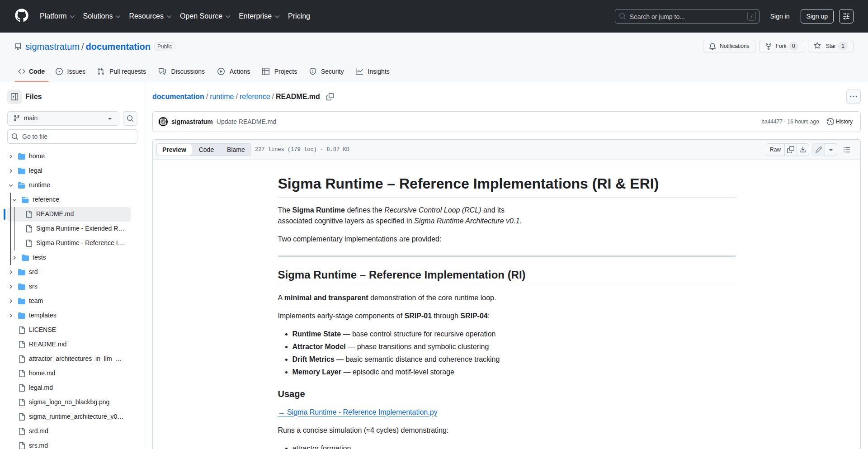Collapse the runtime folder
Viewport: 868px width, 449px height.
coord(11,185)
